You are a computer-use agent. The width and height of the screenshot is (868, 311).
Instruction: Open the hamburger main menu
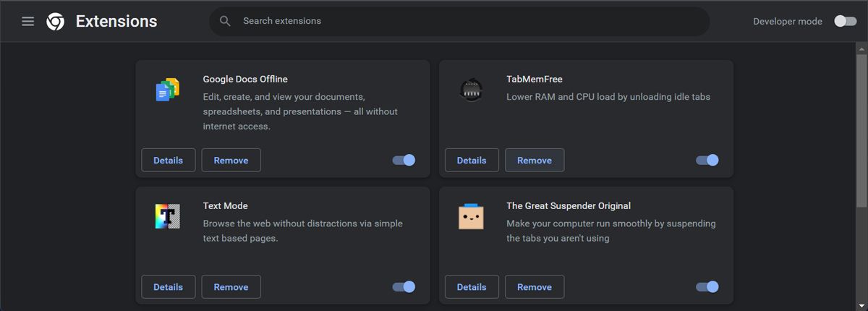pyautogui.click(x=28, y=22)
